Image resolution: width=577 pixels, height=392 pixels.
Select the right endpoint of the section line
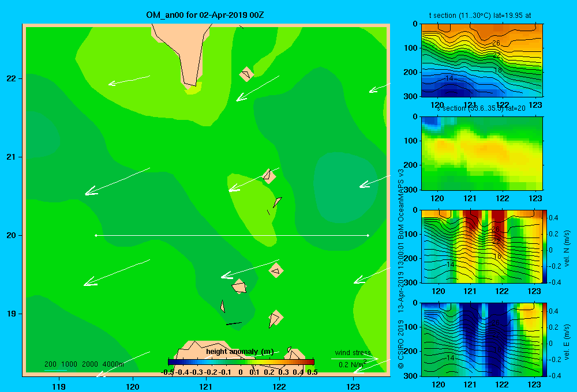[x=368, y=235]
